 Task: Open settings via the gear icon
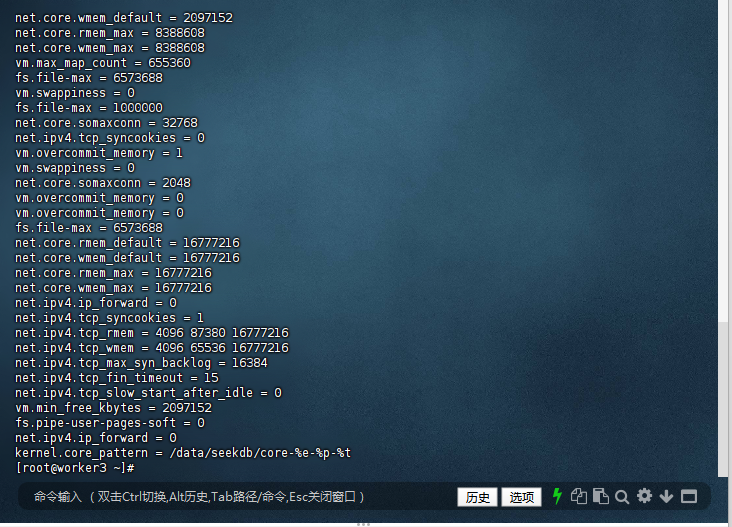(x=644, y=496)
